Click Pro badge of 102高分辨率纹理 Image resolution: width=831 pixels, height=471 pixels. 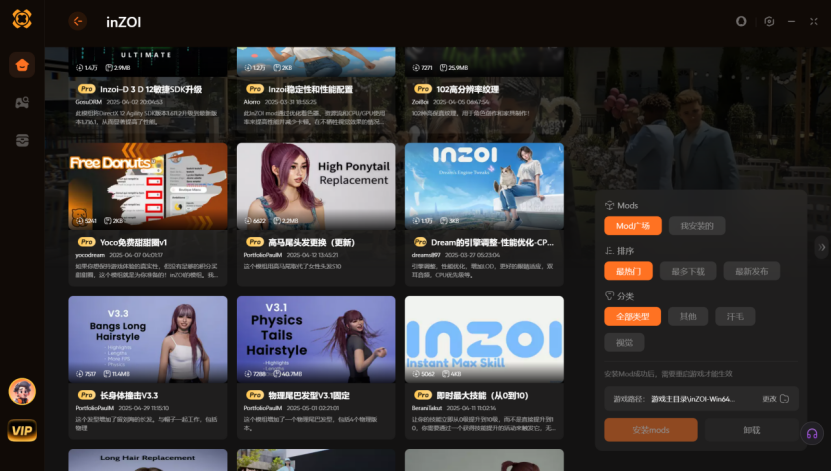423,89
